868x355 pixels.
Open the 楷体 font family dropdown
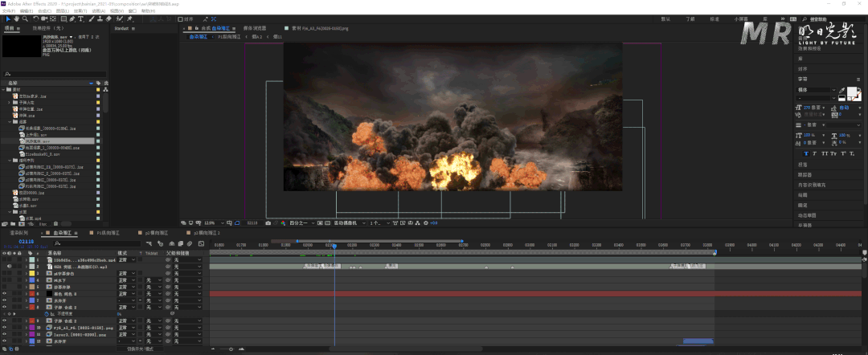click(x=817, y=90)
